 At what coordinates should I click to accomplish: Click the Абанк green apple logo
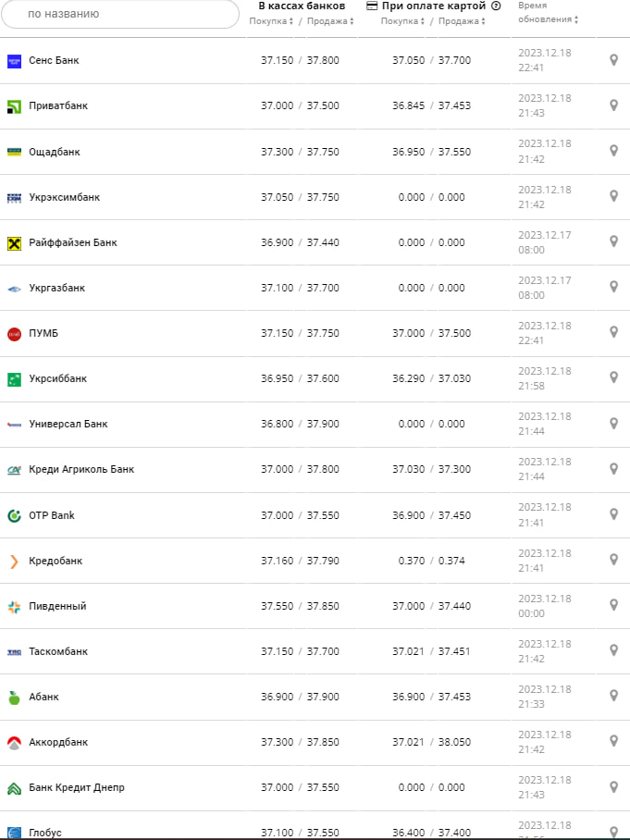click(14, 697)
